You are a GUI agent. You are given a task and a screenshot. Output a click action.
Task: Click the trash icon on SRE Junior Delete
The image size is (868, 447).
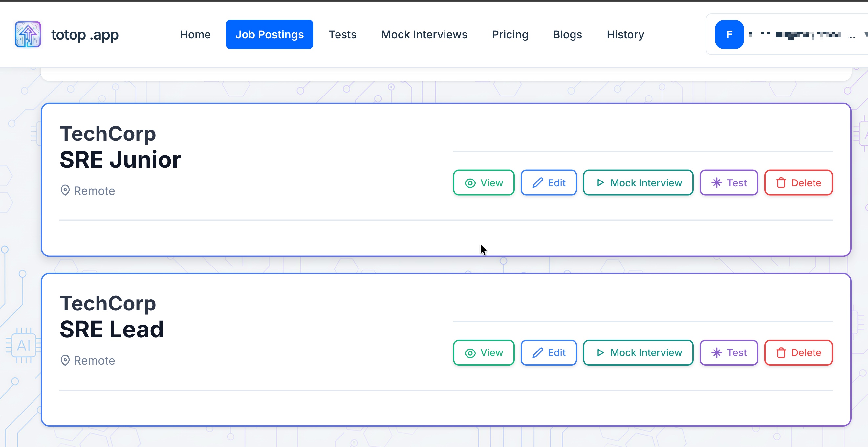[781, 182]
